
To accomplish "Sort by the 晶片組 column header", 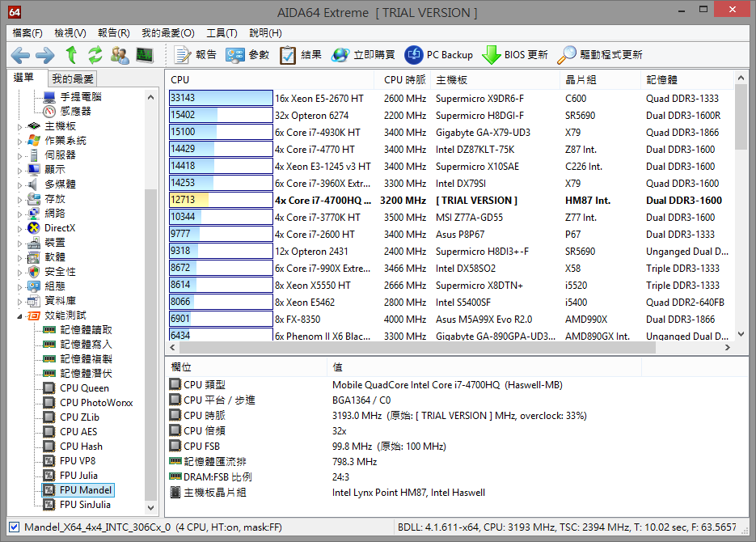I will pyautogui.click(x=601, y=80).
